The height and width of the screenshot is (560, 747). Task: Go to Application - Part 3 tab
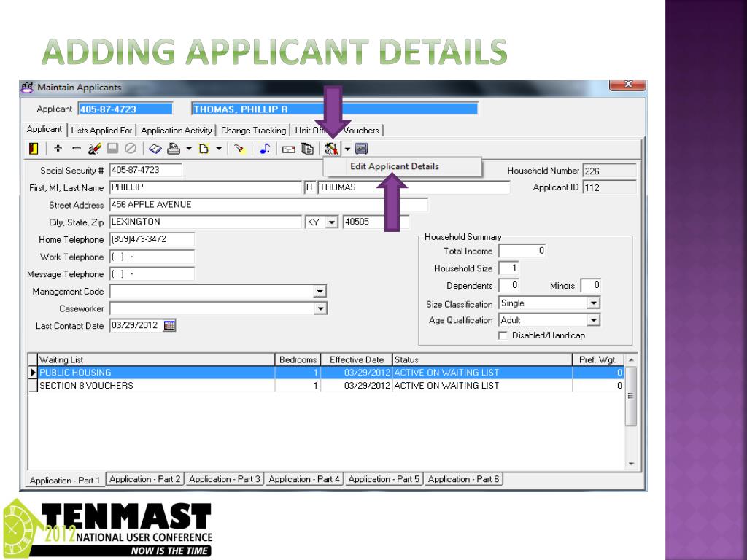coord(224,479)
